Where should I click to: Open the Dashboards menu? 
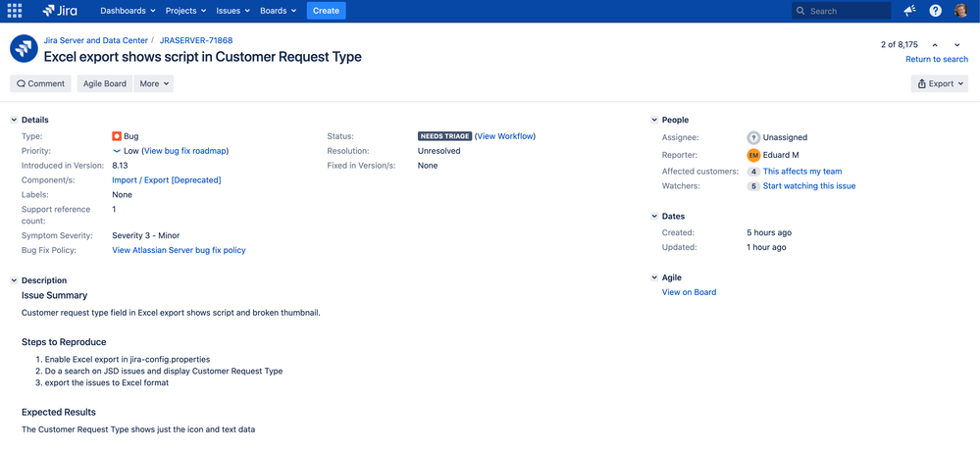(128, 11)
